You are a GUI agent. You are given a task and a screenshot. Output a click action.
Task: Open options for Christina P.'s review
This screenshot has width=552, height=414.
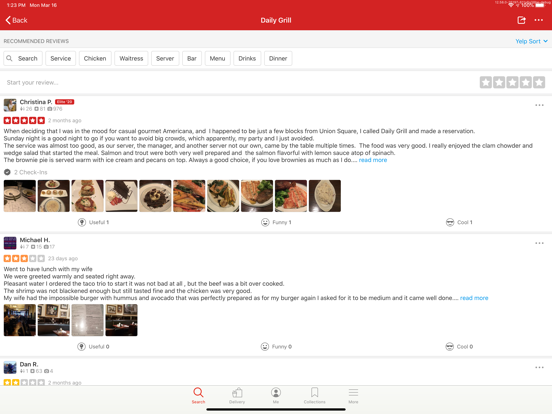click(539, 105)
